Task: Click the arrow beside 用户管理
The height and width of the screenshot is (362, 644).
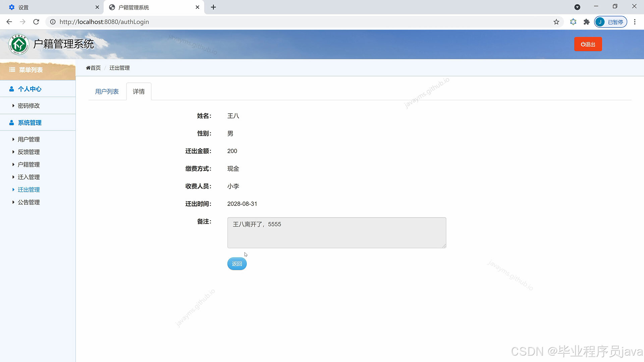Action: point(13,139)
